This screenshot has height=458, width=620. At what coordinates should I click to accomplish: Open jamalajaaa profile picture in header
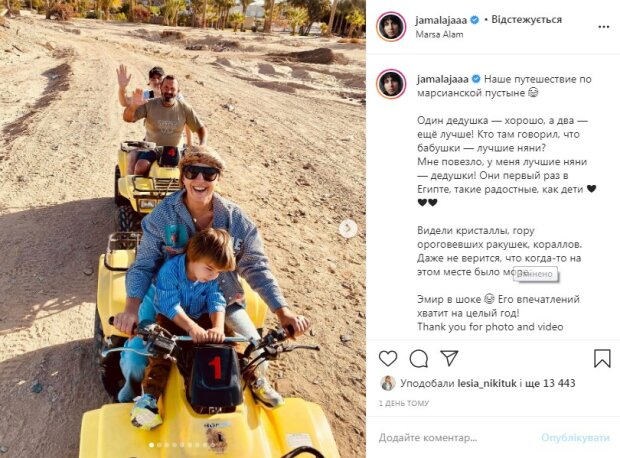coord(391,26)
